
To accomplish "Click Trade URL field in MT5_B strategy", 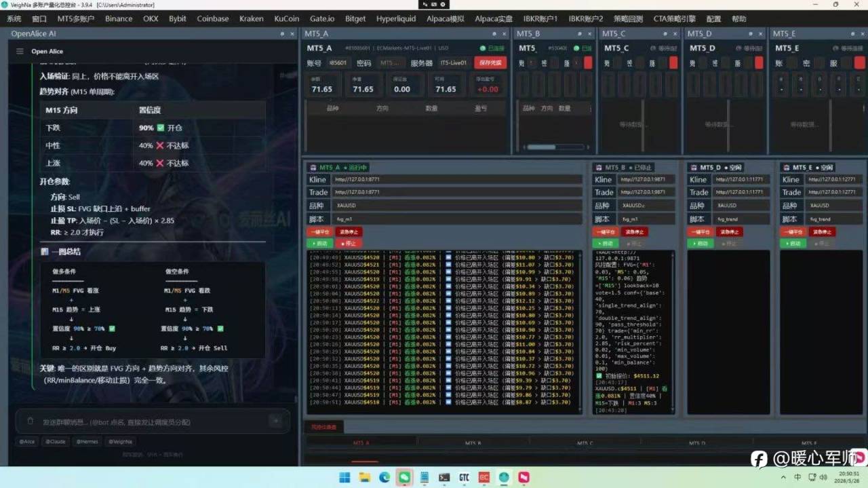I will click(646, 192).
